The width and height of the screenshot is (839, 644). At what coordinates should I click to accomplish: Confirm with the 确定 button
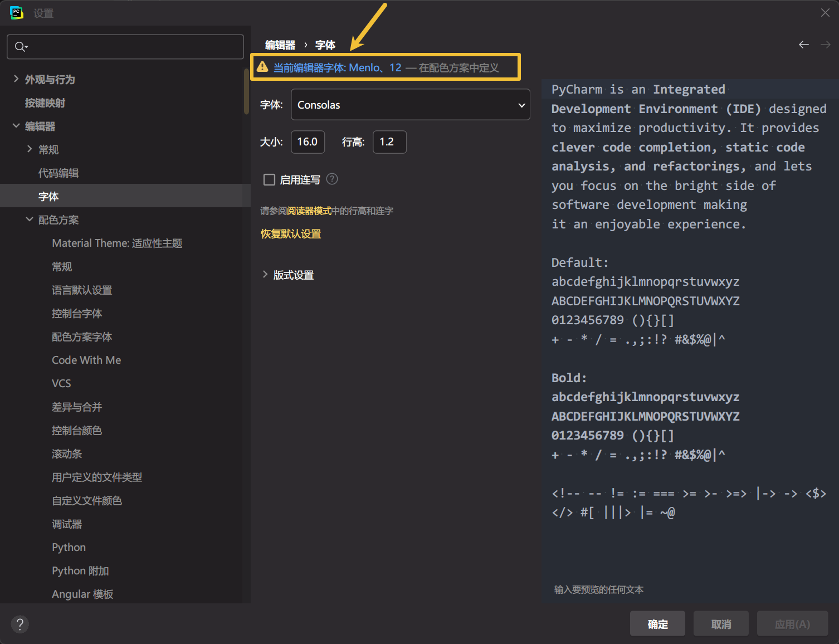click(x=658, y=624)
